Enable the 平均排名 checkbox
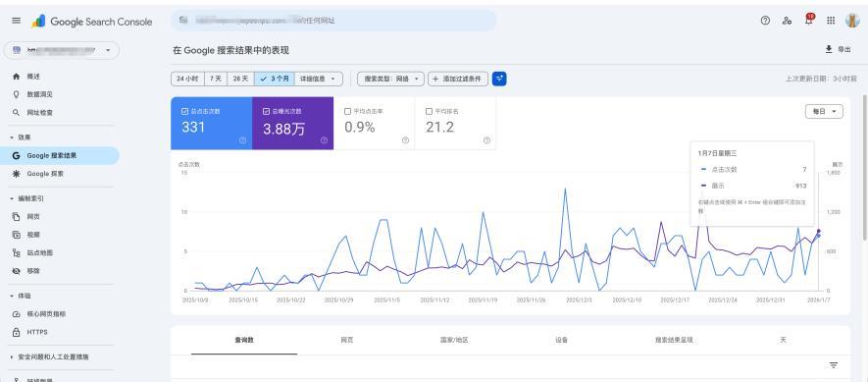 pos(429,111)
